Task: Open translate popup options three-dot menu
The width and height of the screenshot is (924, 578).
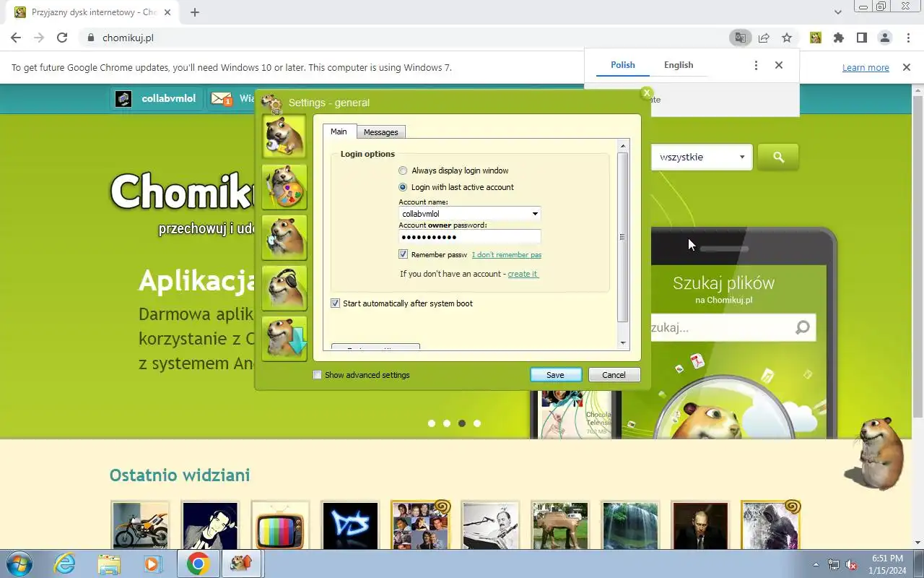Action: pos(756,65)
